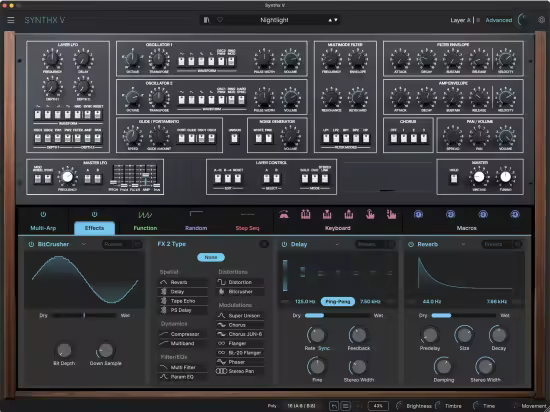Select the Compressor dynamics effect
This screenshot has width=550, height=412.
tap(183, 334)
